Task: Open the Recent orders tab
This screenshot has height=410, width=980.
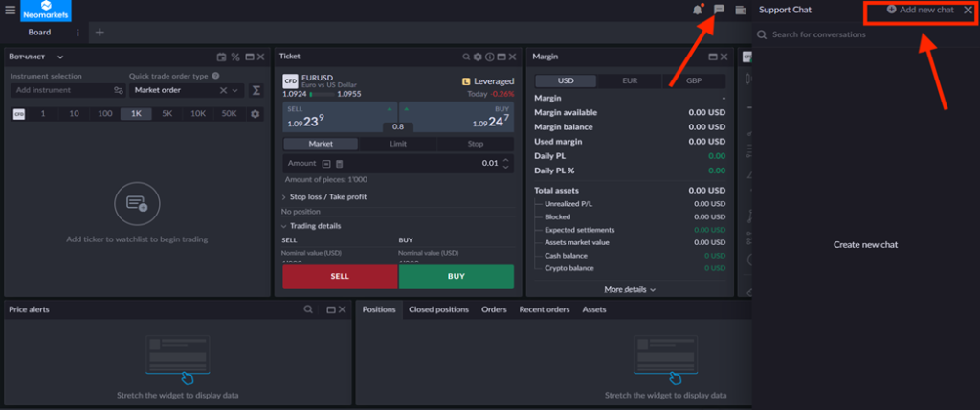Action: (544, 309)
